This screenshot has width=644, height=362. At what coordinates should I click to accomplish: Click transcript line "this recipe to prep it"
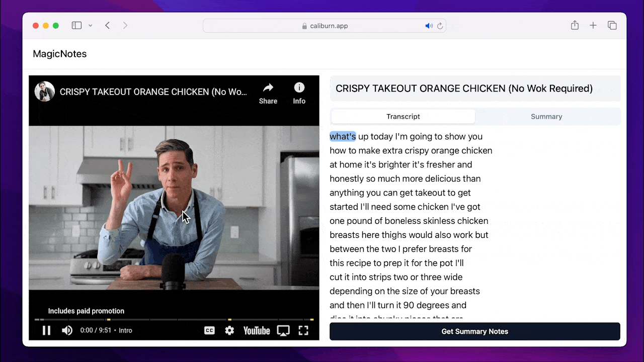396,263
